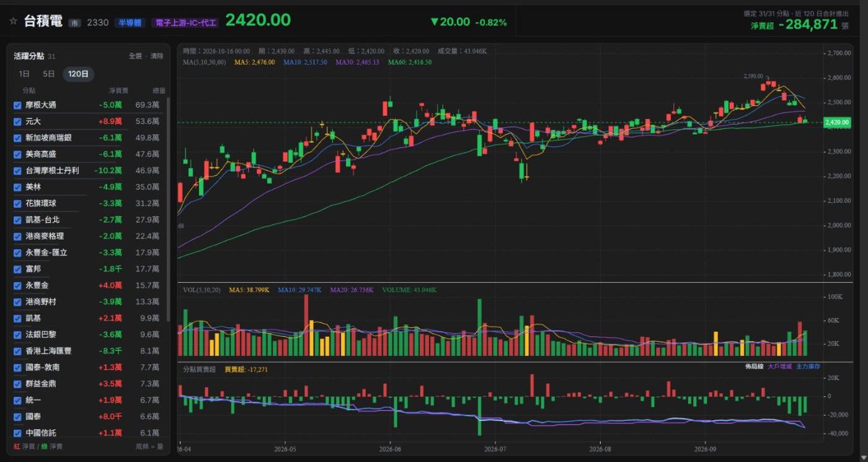Viewport: 868px width, 462px height.
Task: Uncheck 美商高盛 checkbox
Action: (17, 154)
